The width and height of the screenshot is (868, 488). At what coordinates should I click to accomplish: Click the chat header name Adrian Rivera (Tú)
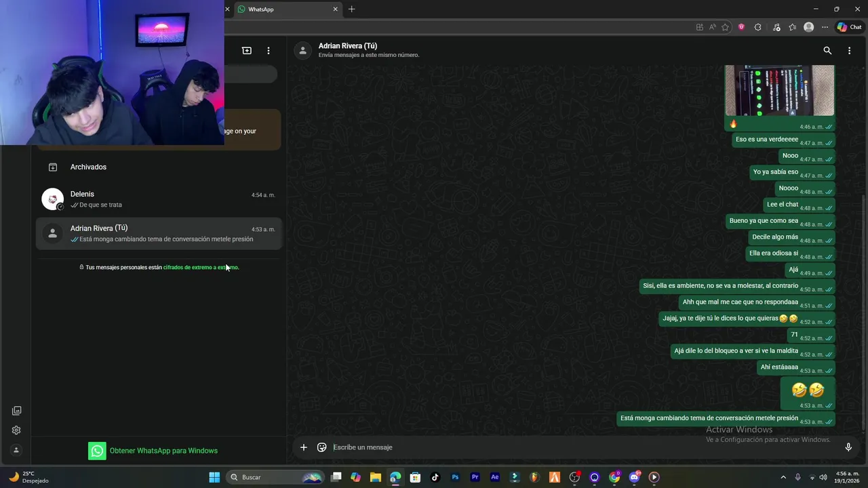[348, 45]
